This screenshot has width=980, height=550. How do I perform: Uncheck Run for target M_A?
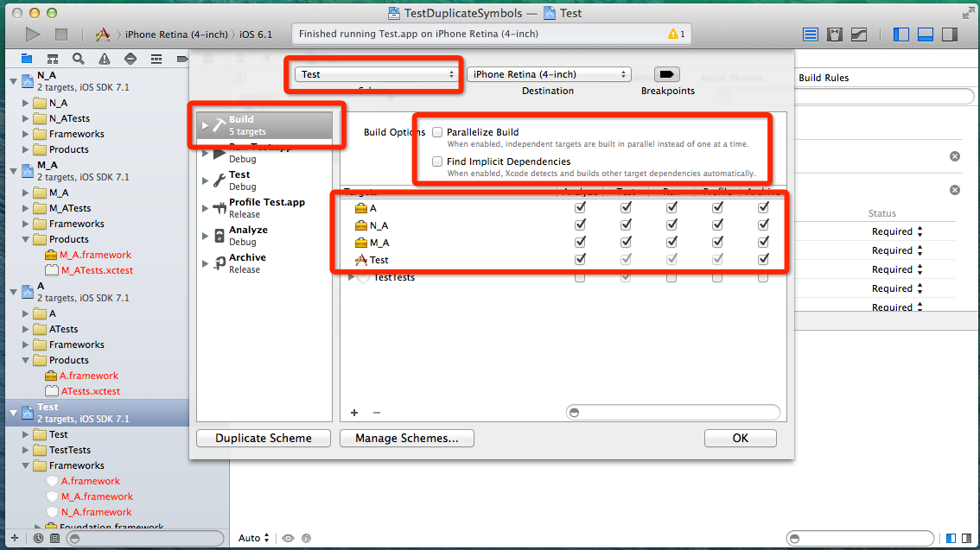click(x=671, y=242)
